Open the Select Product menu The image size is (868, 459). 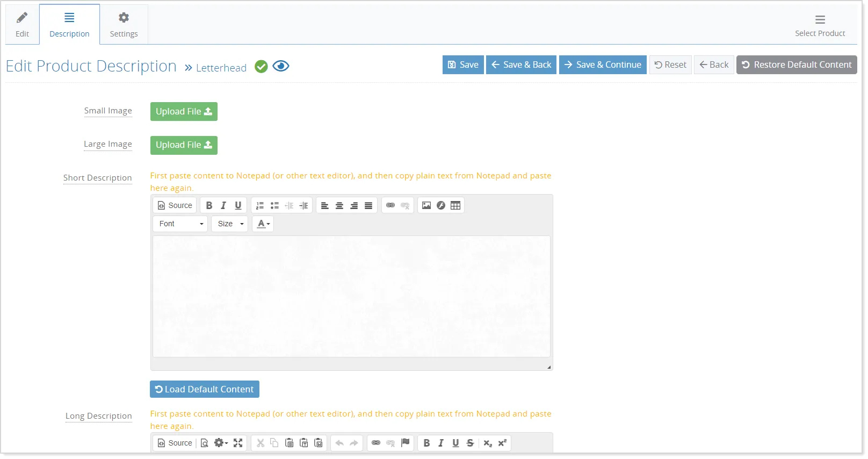[x=820, y=25]
